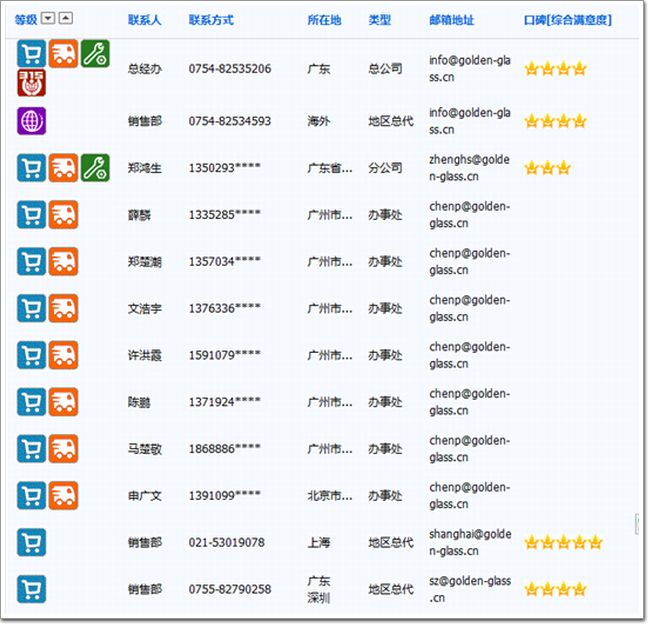Screen dimensions: 648x624
Task: Click the green wrench icon in 总经办 row
Action: click(x=95, y=54)
